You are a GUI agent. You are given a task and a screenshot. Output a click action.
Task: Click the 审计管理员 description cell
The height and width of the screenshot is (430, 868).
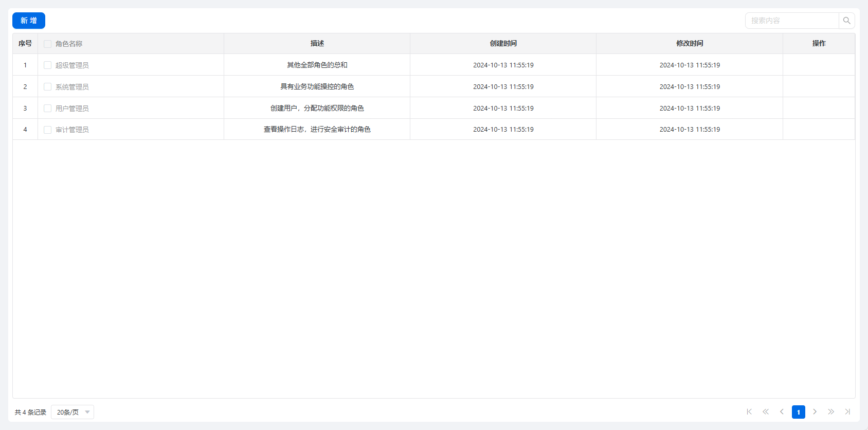(x=317, y=130)
